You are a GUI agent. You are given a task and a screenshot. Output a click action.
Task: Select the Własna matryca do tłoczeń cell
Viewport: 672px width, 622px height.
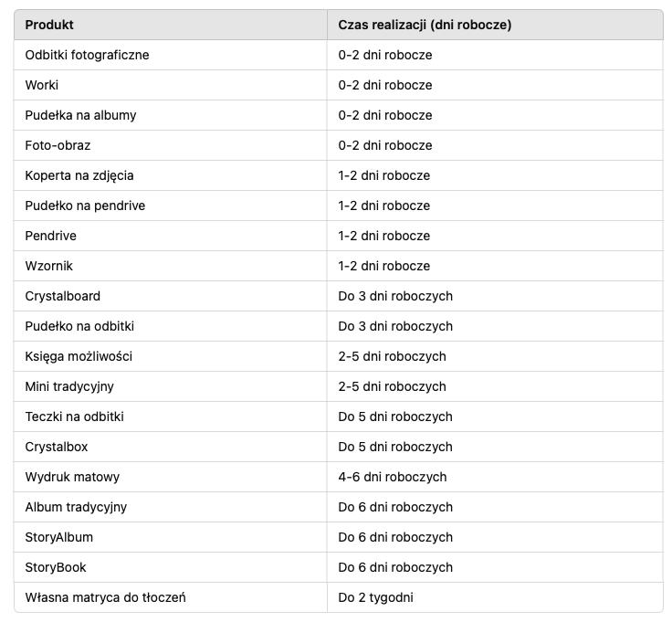pyautogui.click(x=105, y=597)
